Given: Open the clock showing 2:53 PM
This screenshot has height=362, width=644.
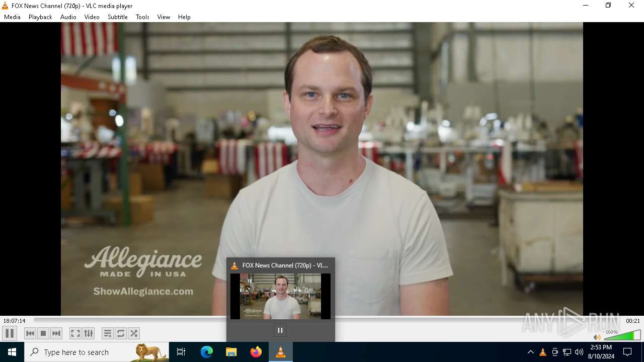Looking at the screenshot, I should point(601,352).
